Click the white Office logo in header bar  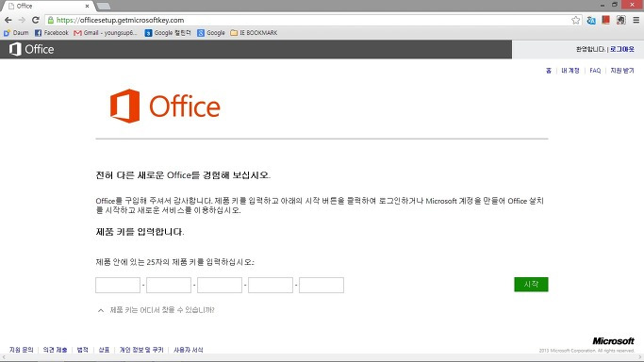[32, 49]
